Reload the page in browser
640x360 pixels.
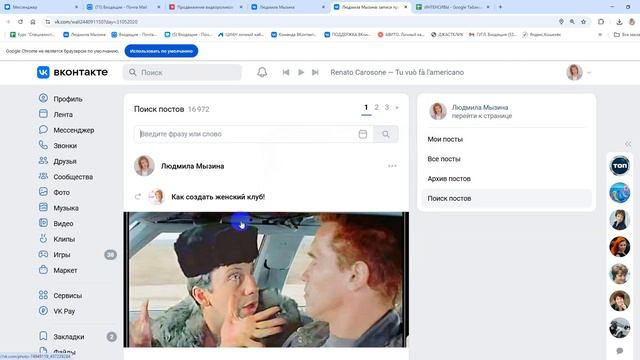(x=20, y=22)
